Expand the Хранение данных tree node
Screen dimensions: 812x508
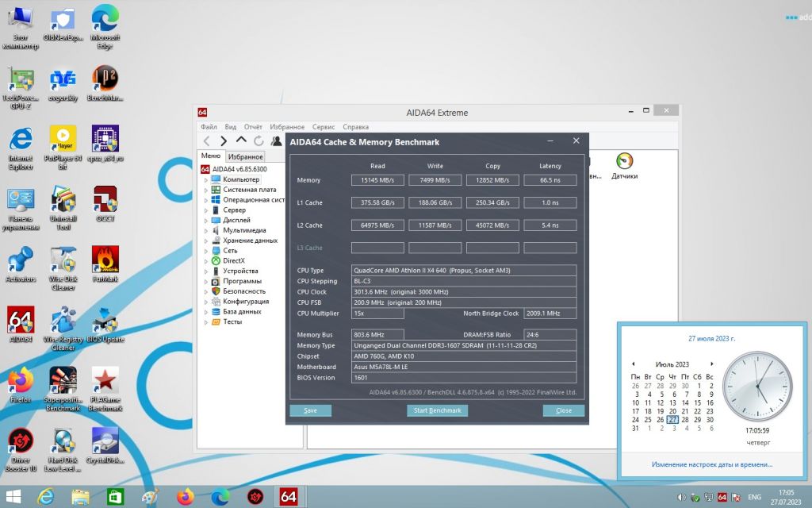[x=205, y=241]
